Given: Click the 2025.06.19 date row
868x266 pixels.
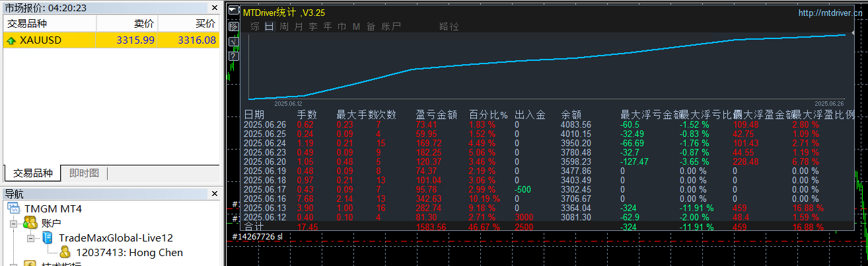Looking at the screenshot, I should click(x=265, y=171).
